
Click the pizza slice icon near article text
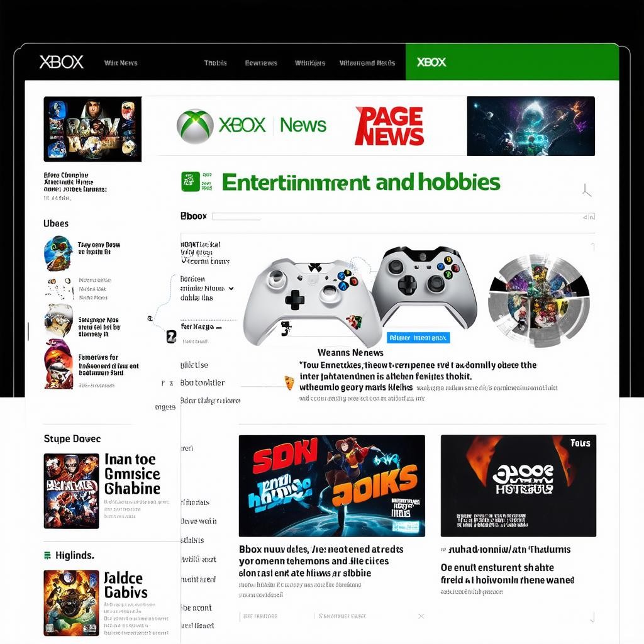[289, 382]
